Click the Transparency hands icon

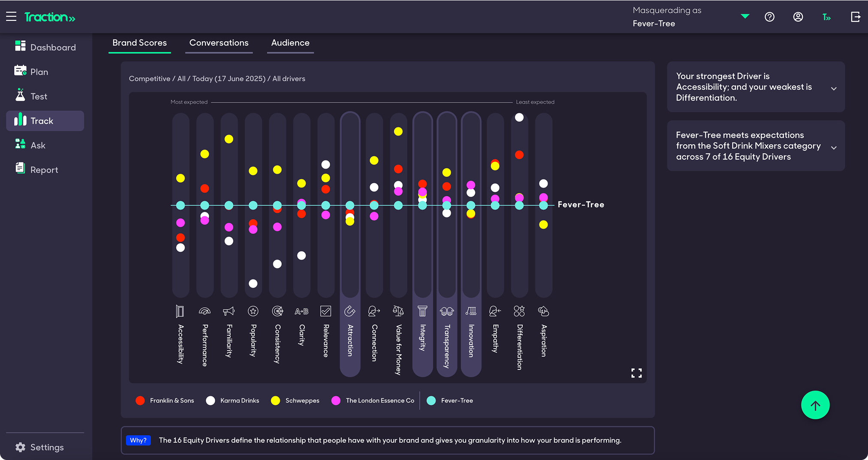click(447, 312)
